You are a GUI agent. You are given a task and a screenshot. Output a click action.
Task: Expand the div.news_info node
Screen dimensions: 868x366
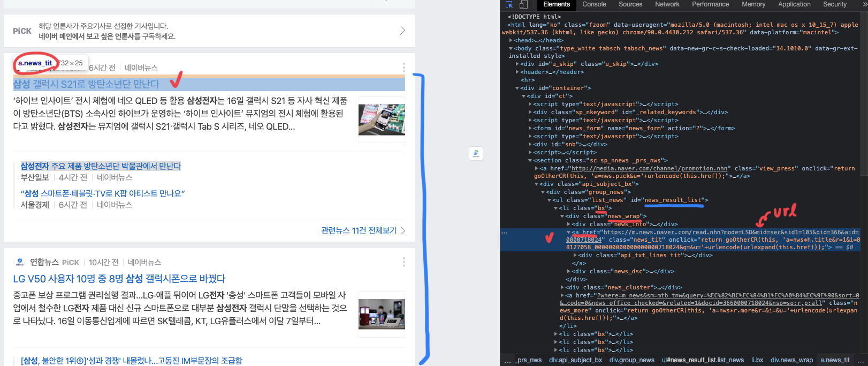(x=568, y=224)
